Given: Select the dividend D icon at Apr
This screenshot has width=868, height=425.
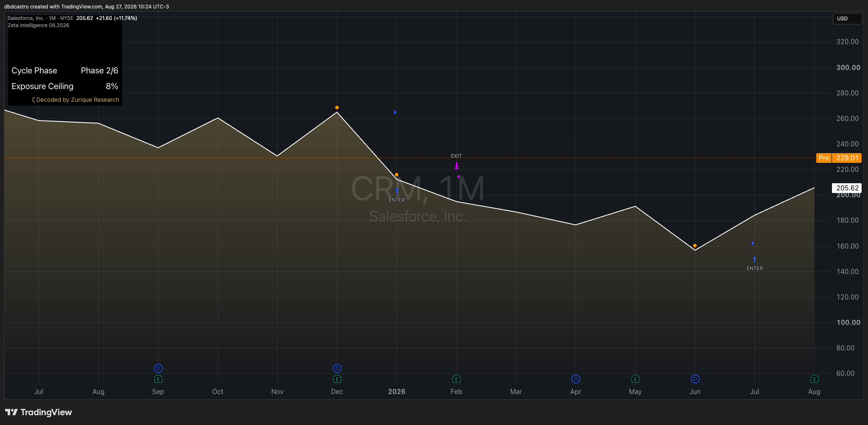Looking at the screenshot, I should [576, 379].
